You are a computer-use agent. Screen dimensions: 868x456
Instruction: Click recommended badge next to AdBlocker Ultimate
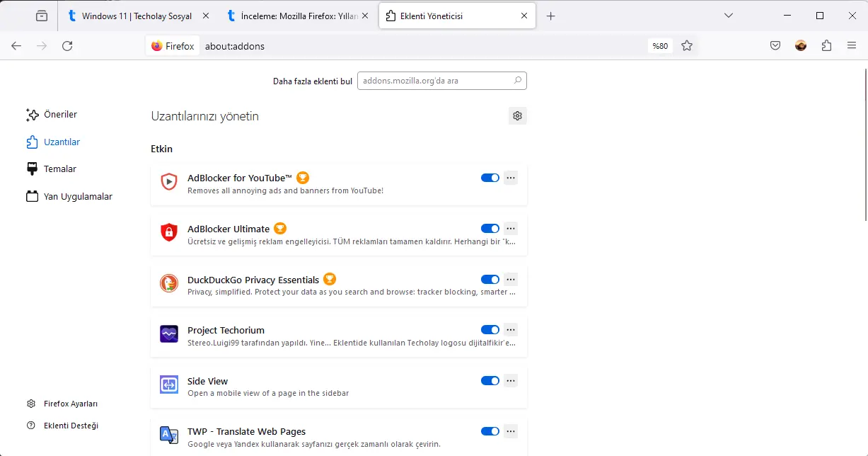280,229
